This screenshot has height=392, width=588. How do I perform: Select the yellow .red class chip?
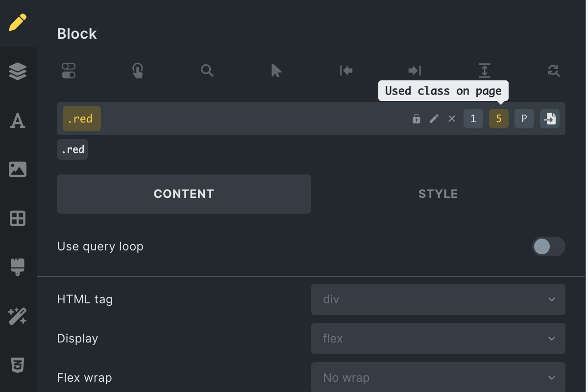pyautogui.click(x=82, y=119)
